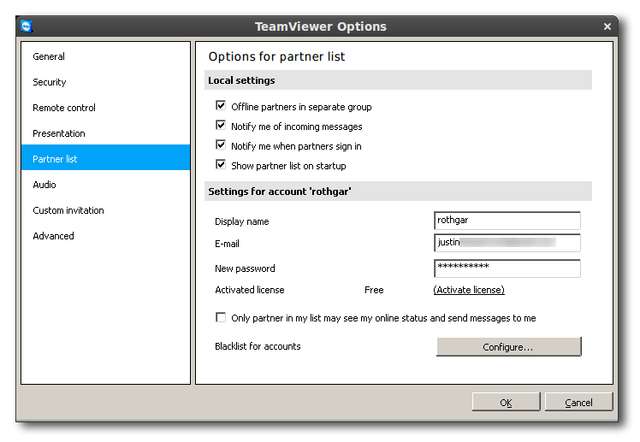Open the Activate license link
Viewport: 640px width, 442px height.
coord(469,290)
